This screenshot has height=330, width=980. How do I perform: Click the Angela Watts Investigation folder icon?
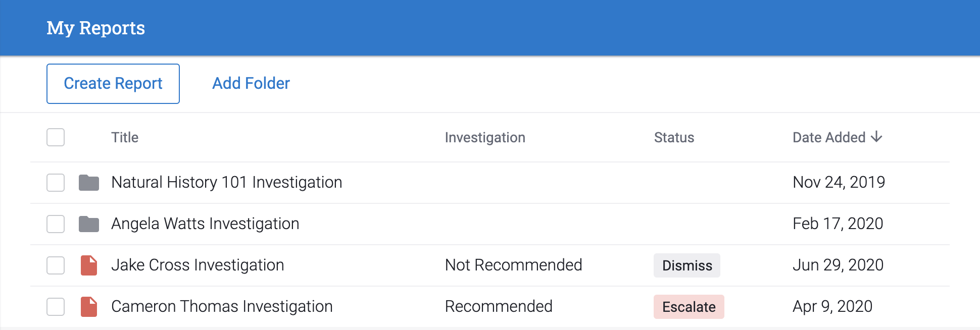(89, 224)
